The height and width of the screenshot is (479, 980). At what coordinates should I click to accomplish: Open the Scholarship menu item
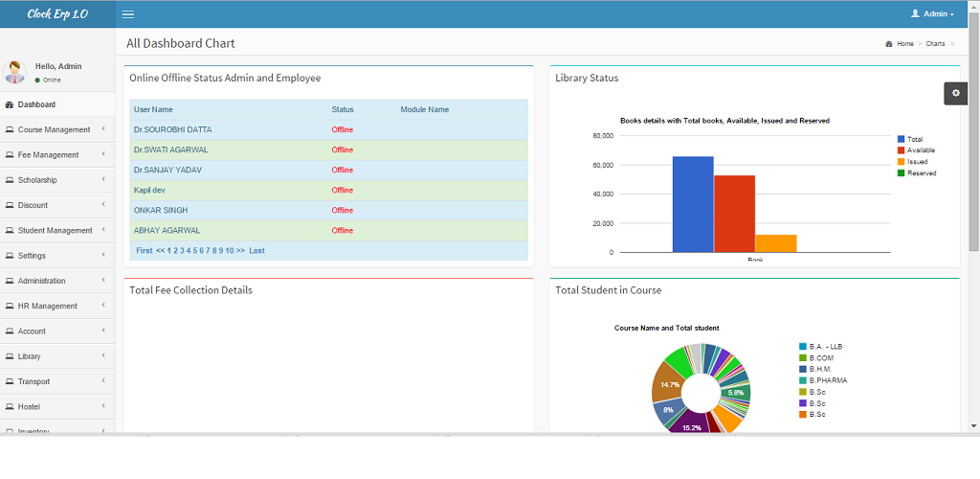tap(37, 180)
